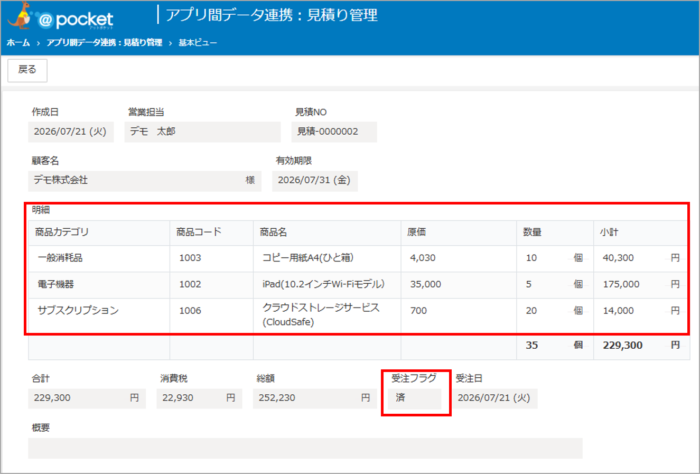Click quantity 10 for コピー用紙
This screenshot has width=700, height=474.
pos(531,258)
